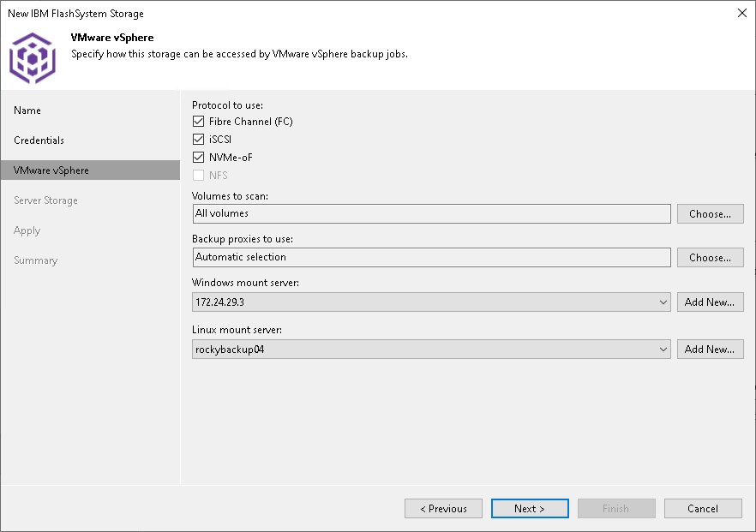
Task: Click the Volumes to scan label
Action: 230,196
